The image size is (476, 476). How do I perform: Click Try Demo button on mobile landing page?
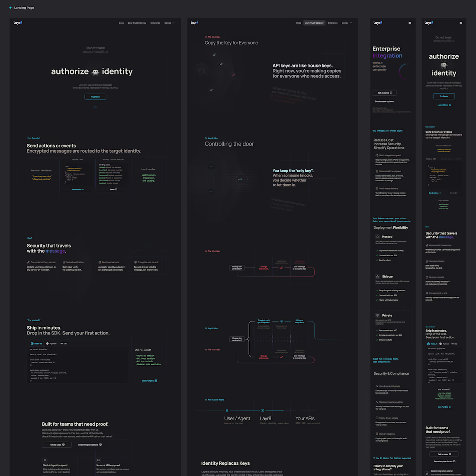click(x=444, y=96)
